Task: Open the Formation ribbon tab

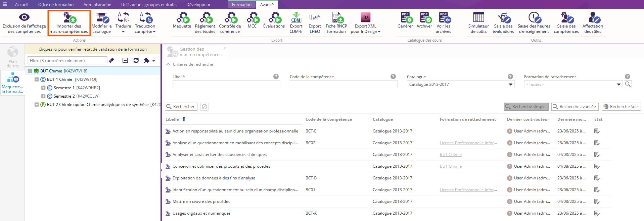Action: 241,5
